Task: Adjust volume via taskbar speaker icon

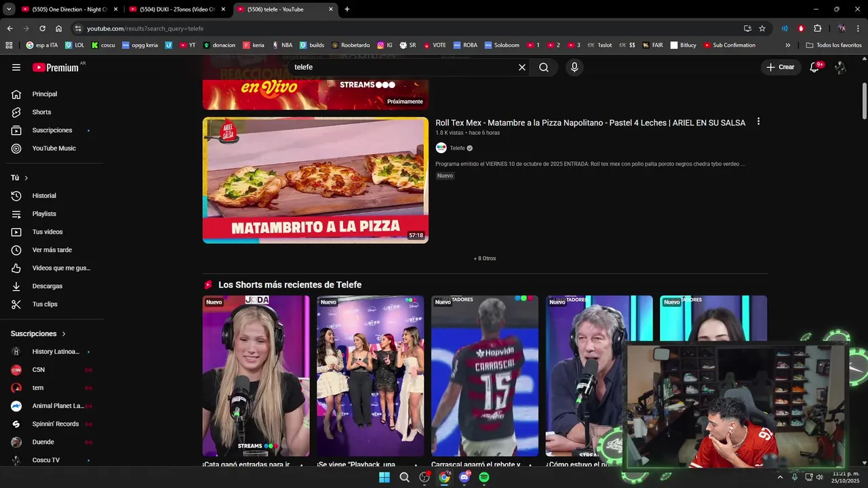Action: coord(820,477)
